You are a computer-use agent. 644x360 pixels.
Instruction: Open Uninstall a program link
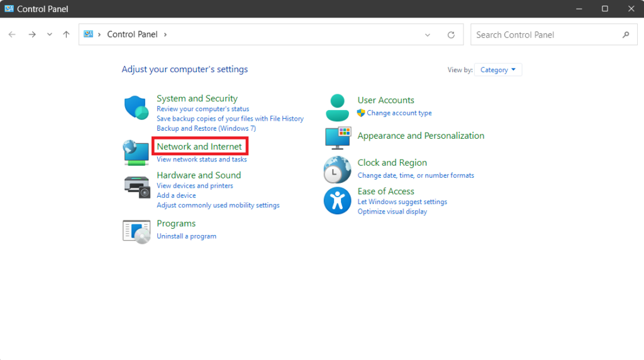coord(186,236)
